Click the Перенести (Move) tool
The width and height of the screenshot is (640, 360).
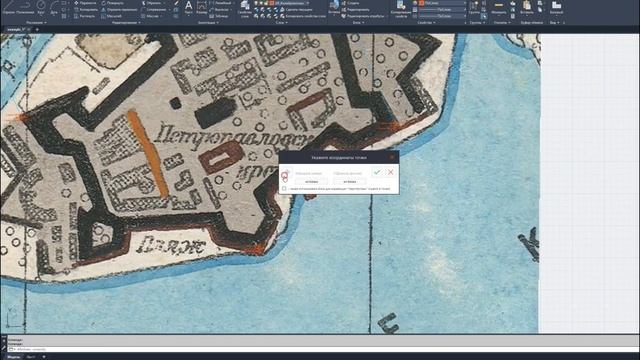(85, 3)
